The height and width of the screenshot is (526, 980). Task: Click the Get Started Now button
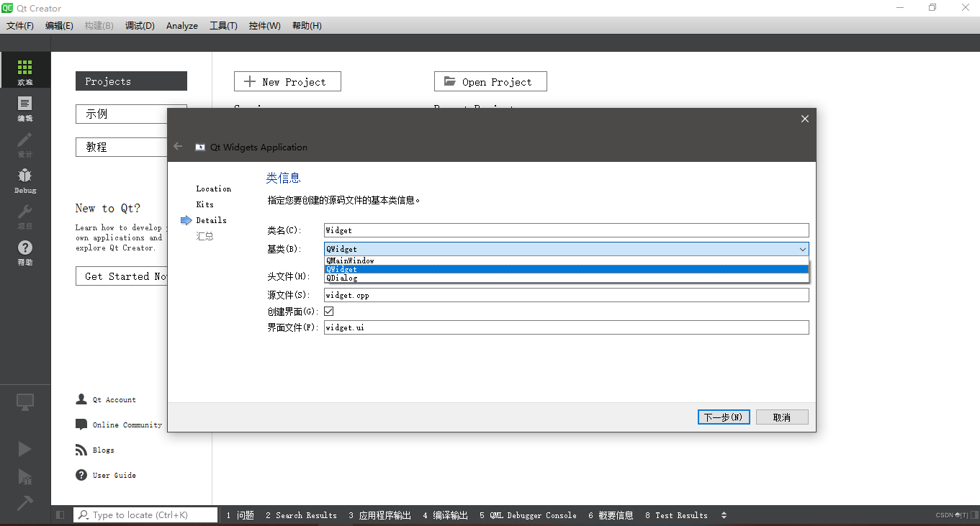click(x=121, y=276)
